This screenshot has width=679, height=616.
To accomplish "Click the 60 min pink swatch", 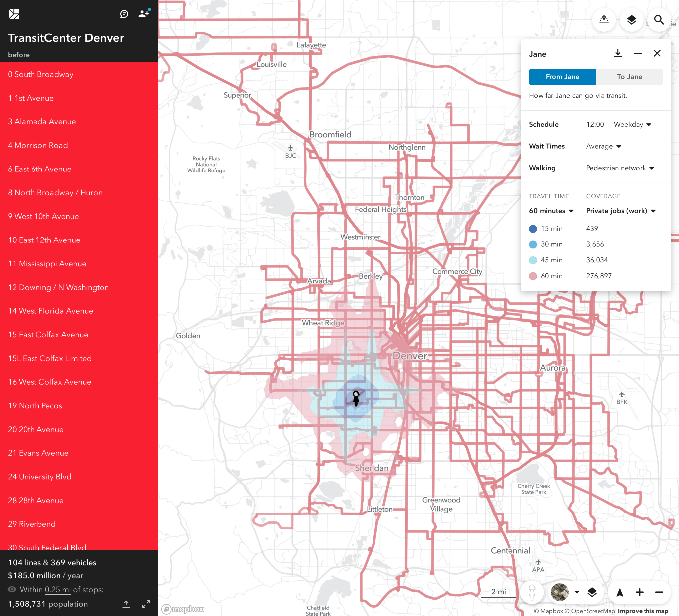I will coord(533,276).
